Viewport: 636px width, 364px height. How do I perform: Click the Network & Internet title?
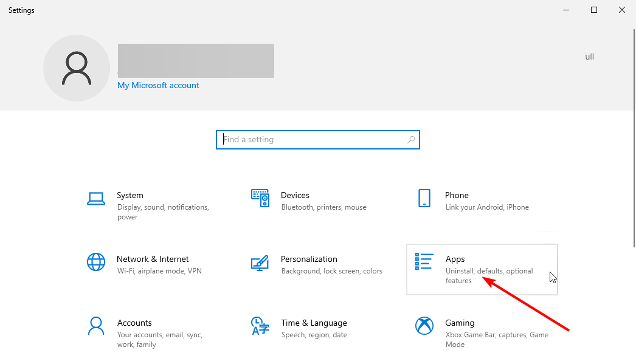coord(153,259)
